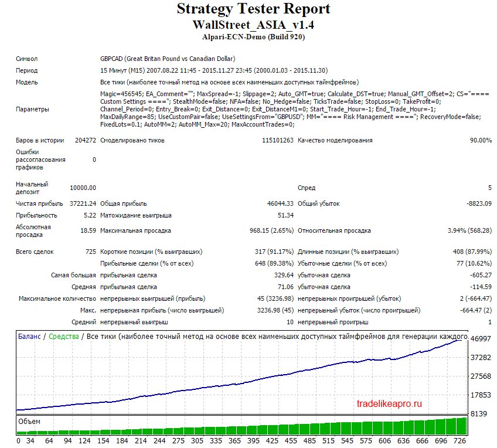Click largest loss trade -605.27
Image resolution: width=497 pixels, height=448 pixels.
coord(481,275)
